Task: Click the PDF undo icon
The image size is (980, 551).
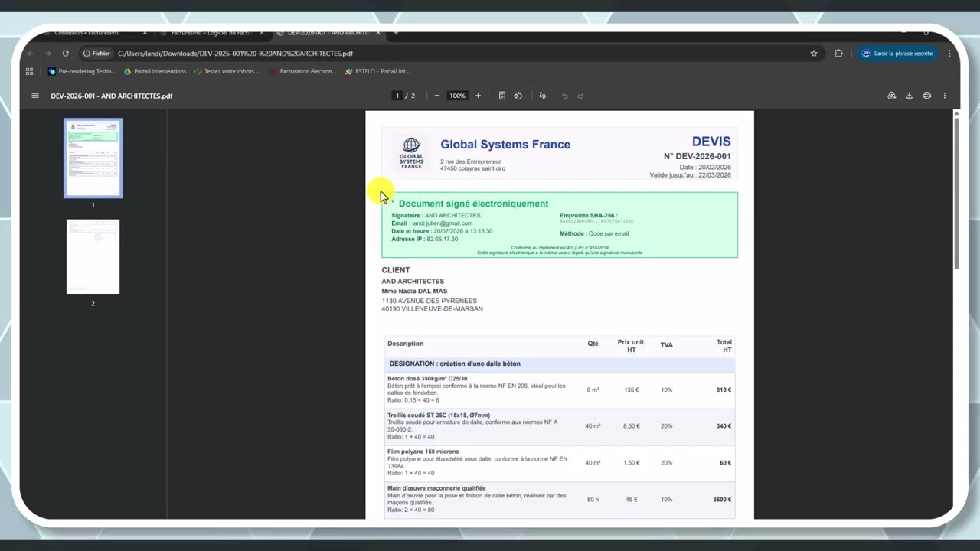Action: (x=565, y=96)
